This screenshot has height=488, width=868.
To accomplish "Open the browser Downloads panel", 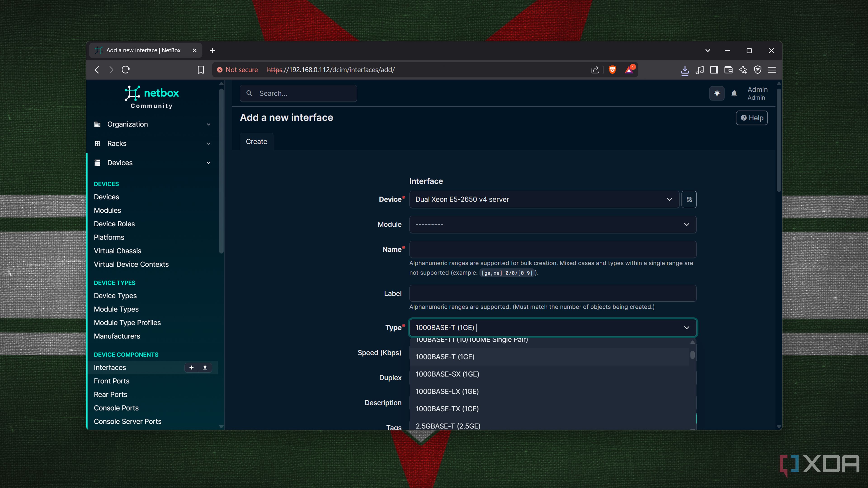I will pos(685,70).
